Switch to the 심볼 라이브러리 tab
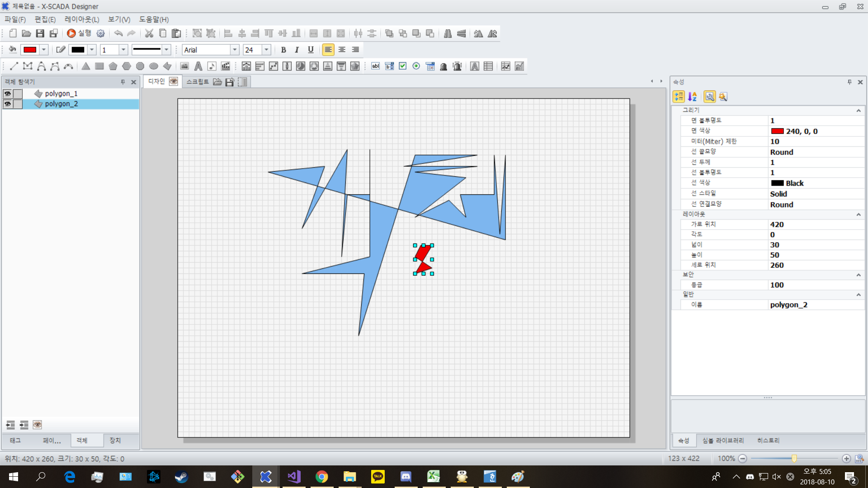The image size is (868, 488). (x=723, y=441)
